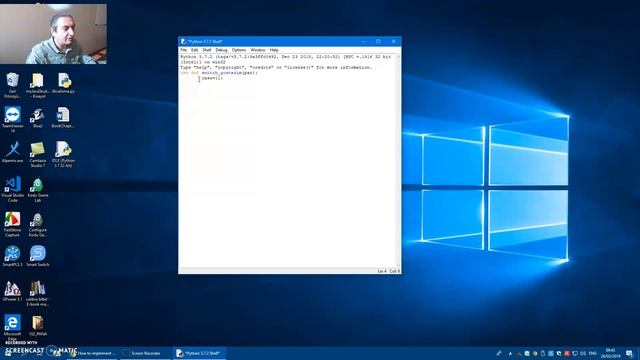Viewport: 640px width, 360px height.
Task: Select the IDLE Python 3.7 desktop shortcut
Action: coord(63,155)
